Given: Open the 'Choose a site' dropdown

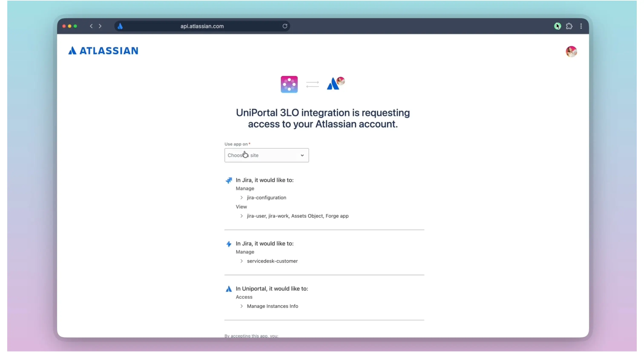Looking at the screenshot, I should point(266,155).
